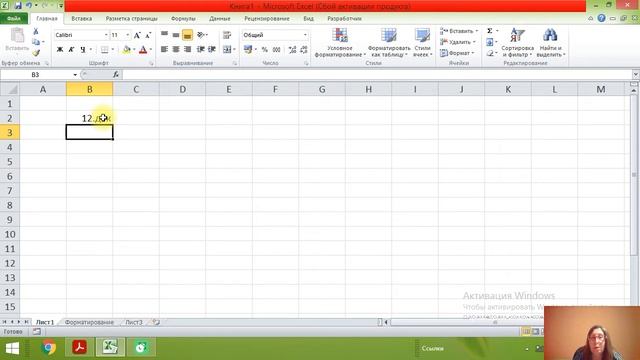Screen dimensions: 640x360
Task: Open the Общий number format dropdown
Action: (305, 35)
